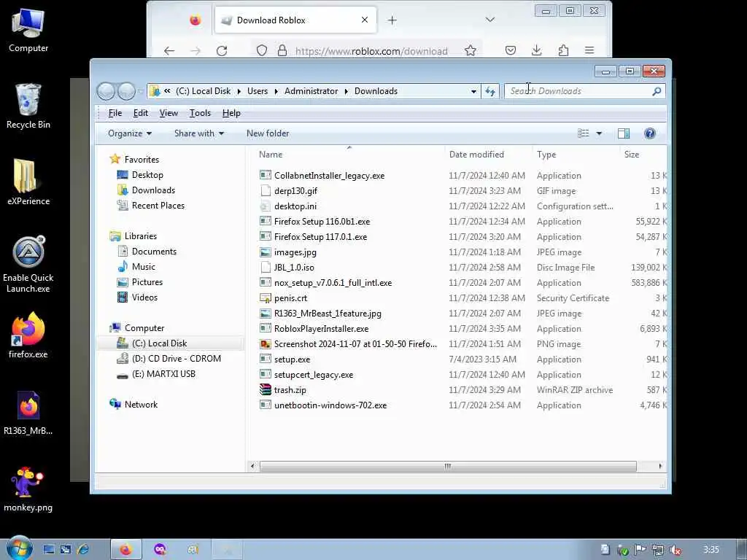Viewport: 747px width, 560px height.
Task: Click the Firefox tracking protection shield icon
Action: tap(262, 50)
